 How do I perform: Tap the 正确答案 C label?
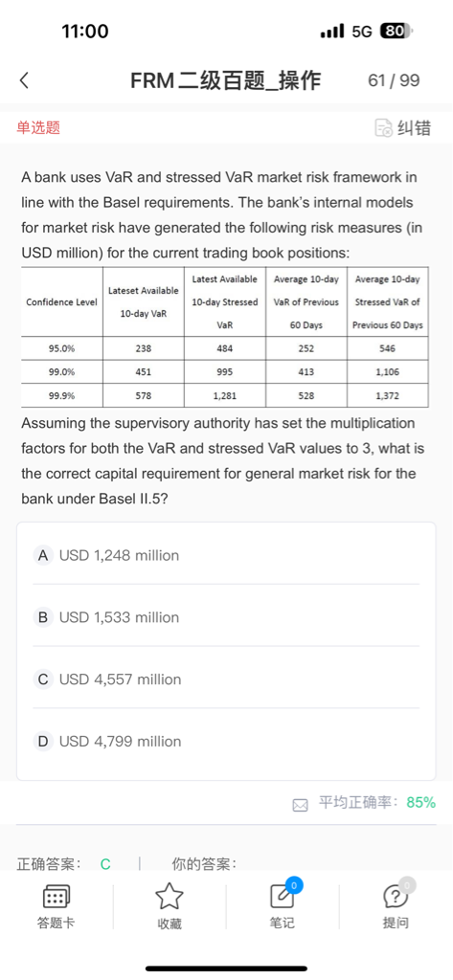point(64,864)
